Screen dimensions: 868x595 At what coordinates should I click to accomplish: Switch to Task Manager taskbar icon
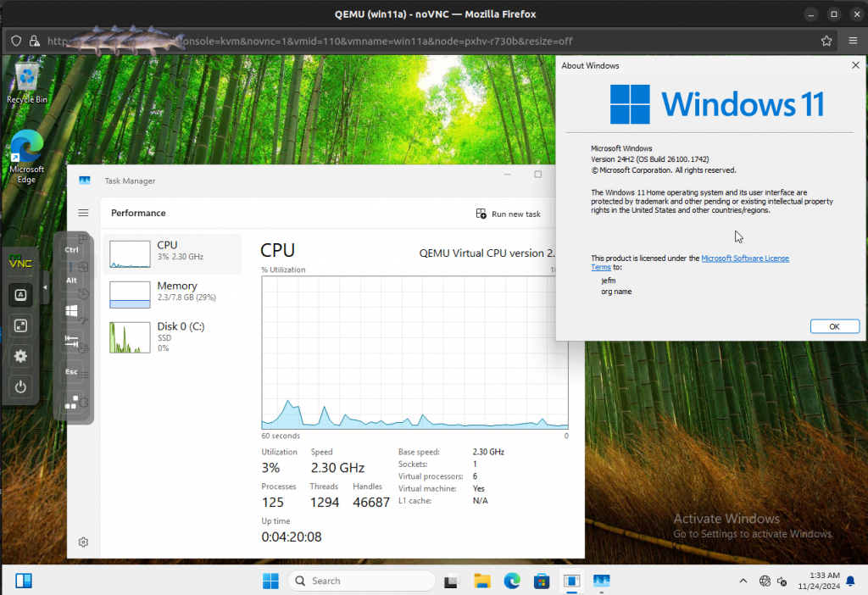pos(602,581)
